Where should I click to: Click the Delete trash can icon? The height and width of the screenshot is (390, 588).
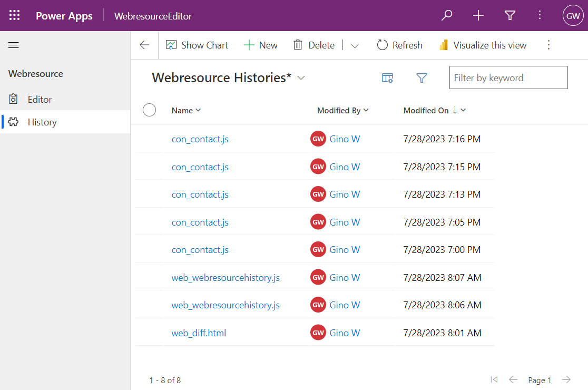tap(298, 45)
